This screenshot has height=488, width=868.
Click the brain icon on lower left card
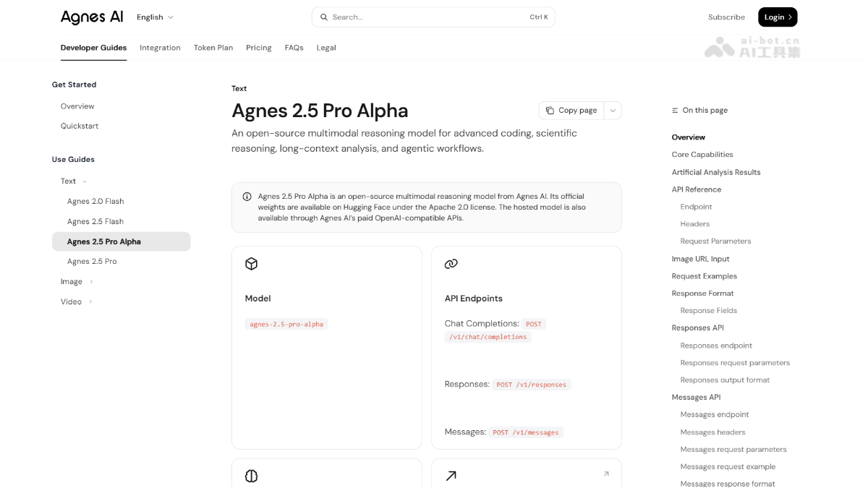(x=251, y=476)
